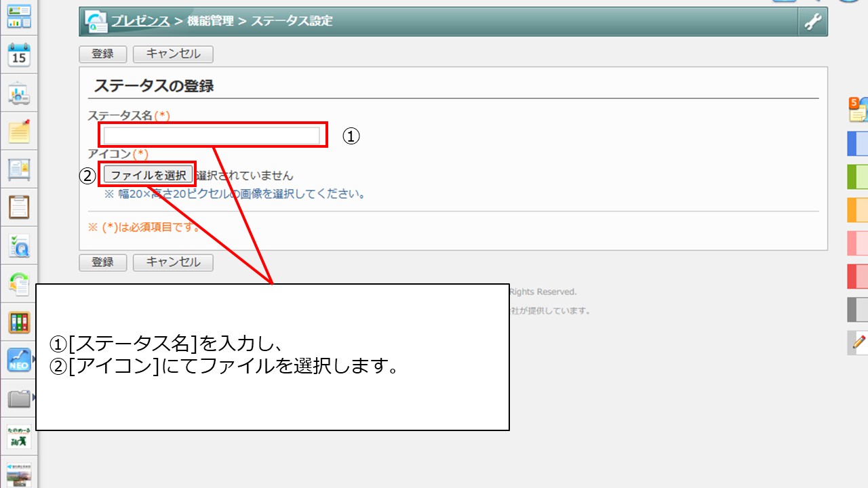Select the orange sticky color tab
Screen dimensions: 868x488
[x=858, y=210]
